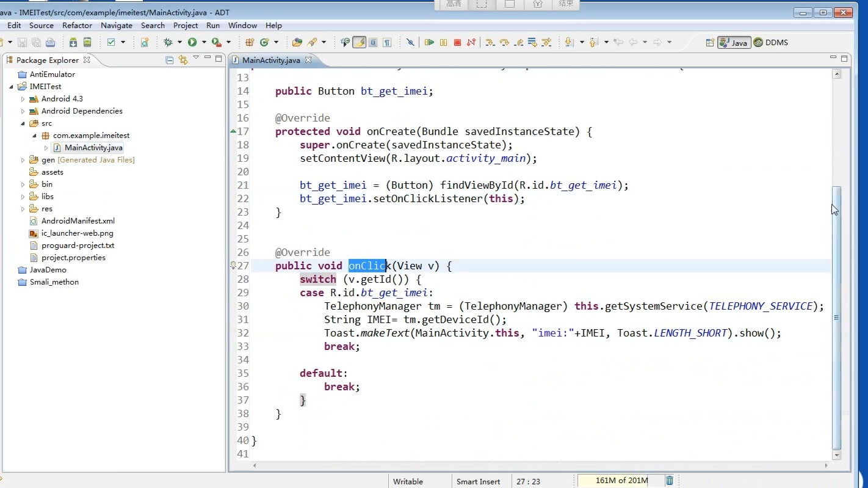868x488 pixels.
Task: Toggle Show Whitespace Characters button
Action: point(387,42)
